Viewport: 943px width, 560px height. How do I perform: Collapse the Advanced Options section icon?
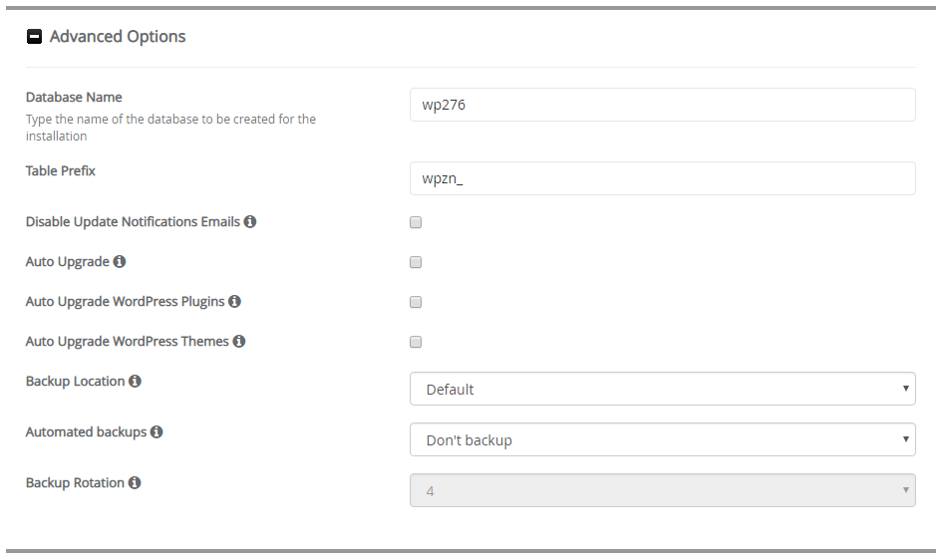[34, 37]
